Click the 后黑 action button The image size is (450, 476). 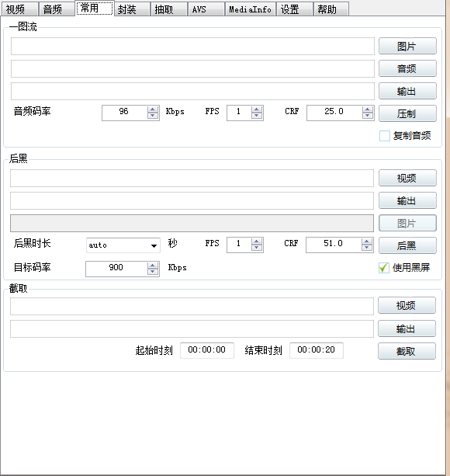coord(407,245)
